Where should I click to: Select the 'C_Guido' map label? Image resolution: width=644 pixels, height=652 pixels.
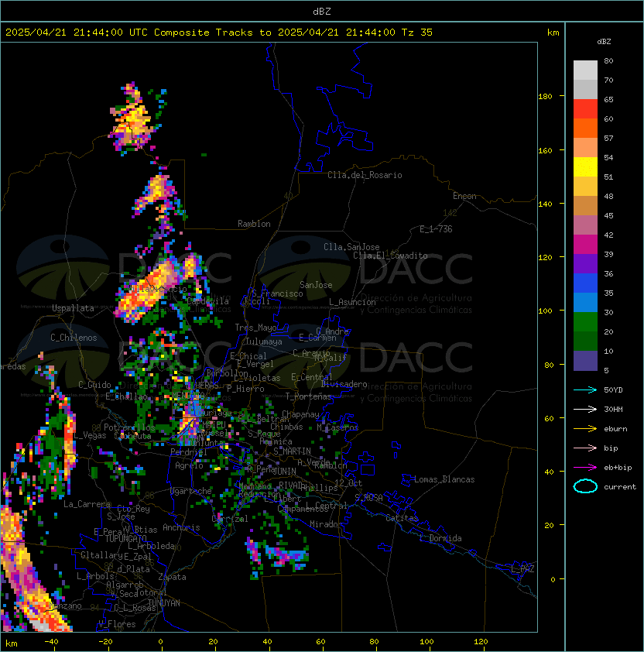click(94, 385)
